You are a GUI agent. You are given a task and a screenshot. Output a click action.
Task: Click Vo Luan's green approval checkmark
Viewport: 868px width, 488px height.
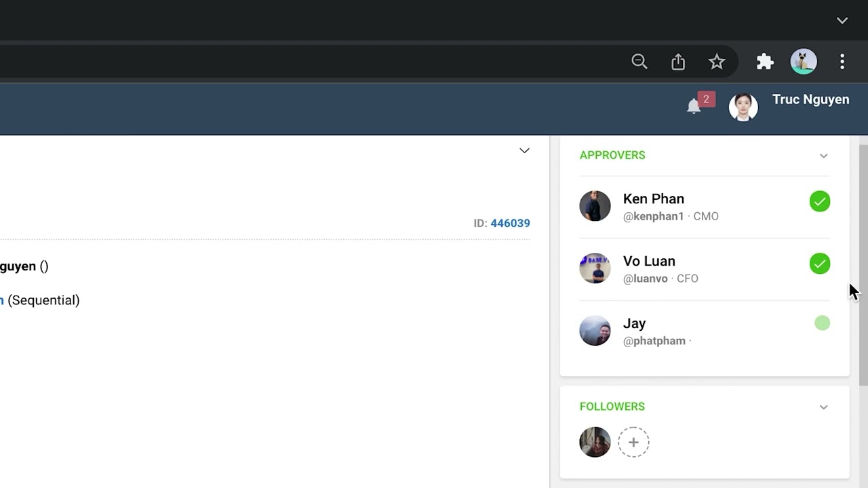[820, 264]
